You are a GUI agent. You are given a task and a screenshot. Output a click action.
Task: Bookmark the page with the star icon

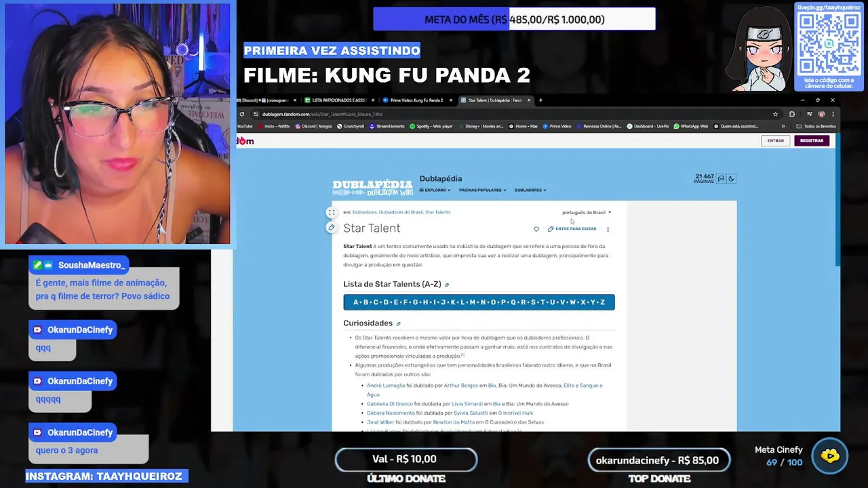coord(775,114)
